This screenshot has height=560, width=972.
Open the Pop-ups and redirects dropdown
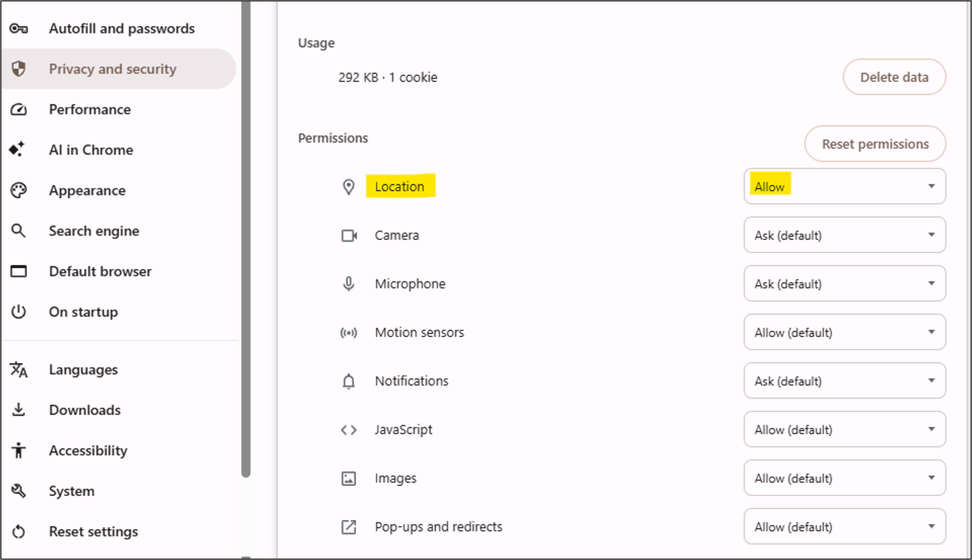[x=845, y=527]
